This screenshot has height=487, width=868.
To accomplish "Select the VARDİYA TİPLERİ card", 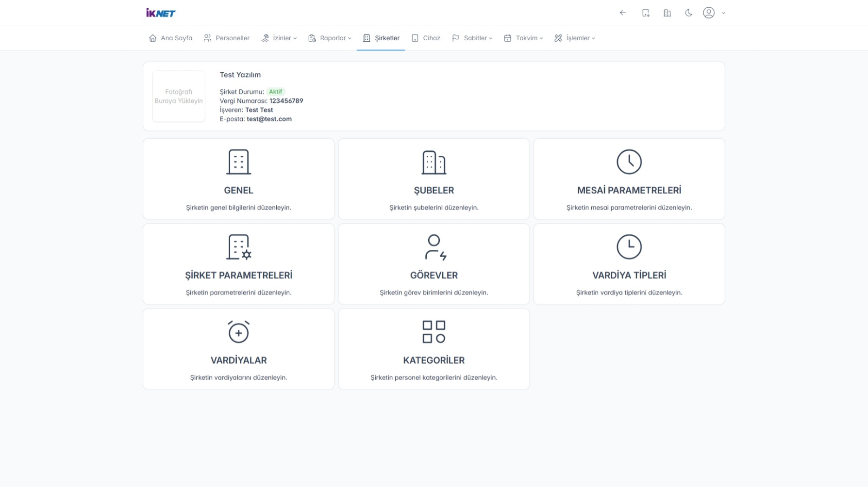I will [629, 264].
